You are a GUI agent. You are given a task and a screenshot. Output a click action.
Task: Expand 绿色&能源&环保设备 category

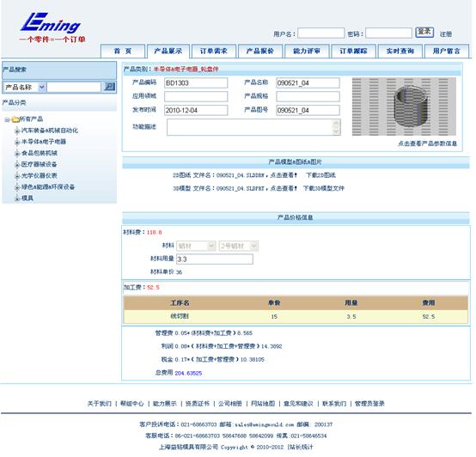tap(17, 187)
